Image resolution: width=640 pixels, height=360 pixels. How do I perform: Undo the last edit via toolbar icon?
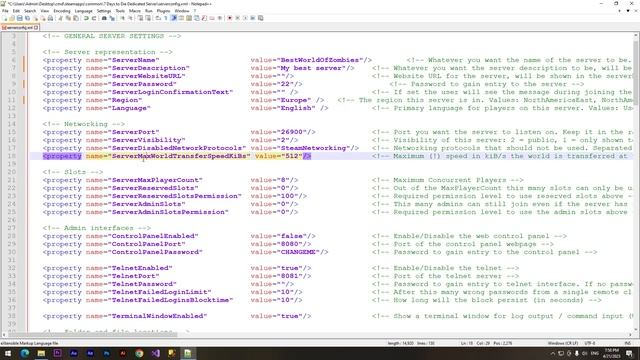pyautogui.click(x=87, y=18)
